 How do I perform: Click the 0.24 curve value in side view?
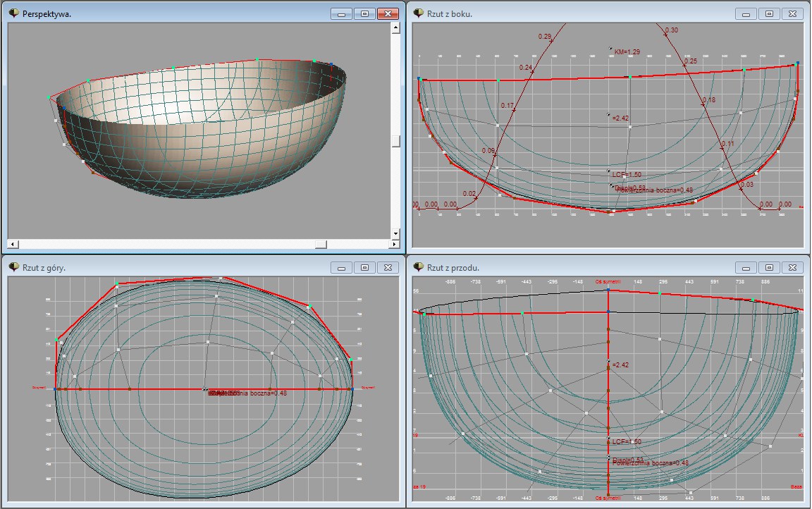(x=526, y=67)
